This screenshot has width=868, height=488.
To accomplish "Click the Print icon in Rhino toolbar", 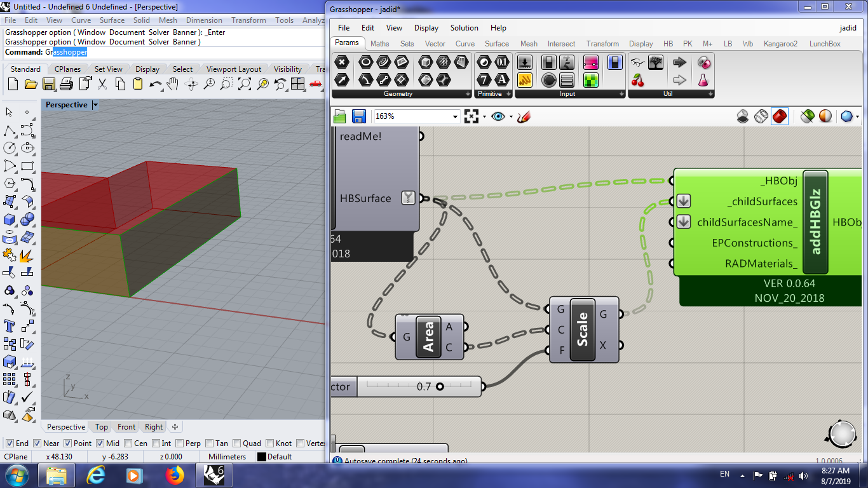I will pyautogui.click(x=66, y=84).
